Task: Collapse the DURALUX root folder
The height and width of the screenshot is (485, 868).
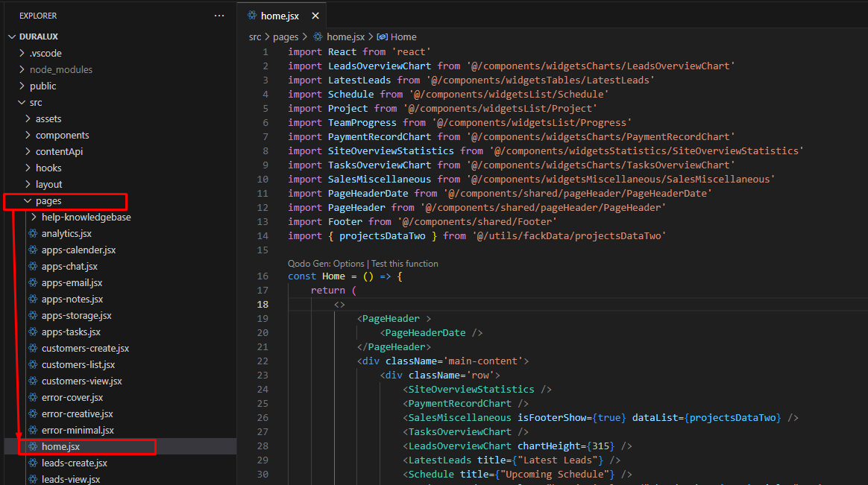Action: click(x=12, y=37)
